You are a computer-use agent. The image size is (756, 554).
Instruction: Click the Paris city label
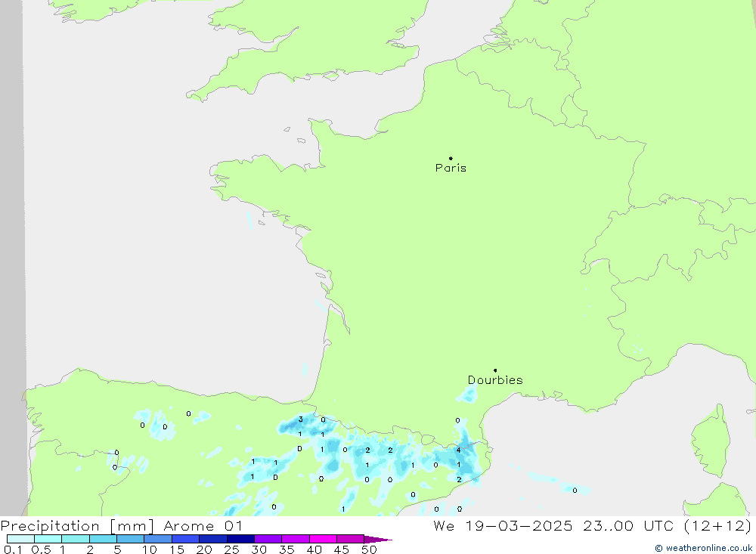point(451,168)
